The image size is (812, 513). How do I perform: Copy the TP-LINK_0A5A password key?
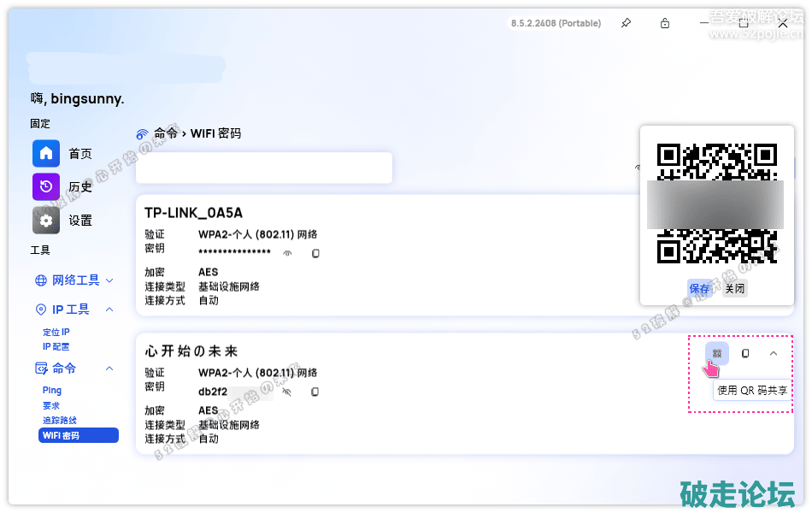click(x=315, y=253)
